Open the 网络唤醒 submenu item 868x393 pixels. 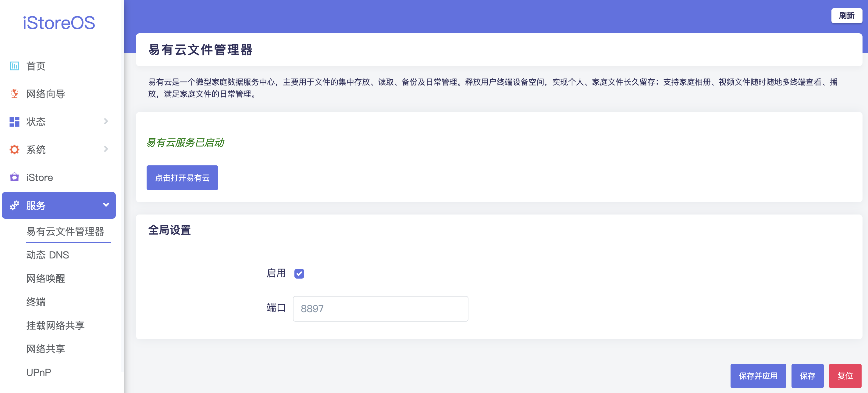click(46, 279)
